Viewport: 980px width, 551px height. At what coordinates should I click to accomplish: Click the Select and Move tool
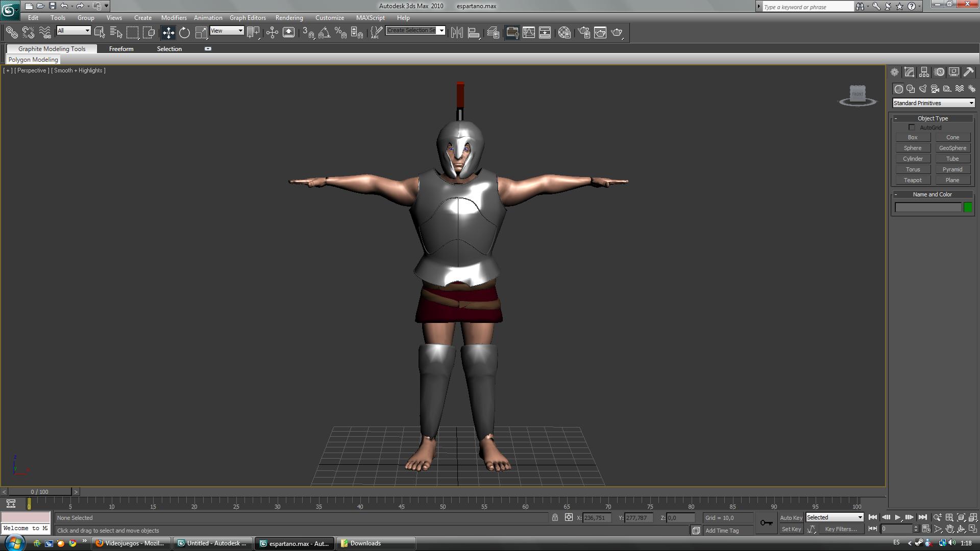[x=168, y=33]
